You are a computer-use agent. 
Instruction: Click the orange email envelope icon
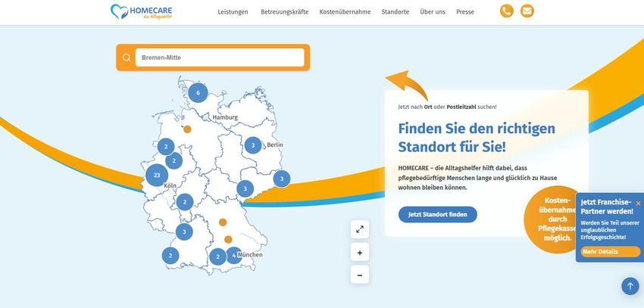click(527, 11)
